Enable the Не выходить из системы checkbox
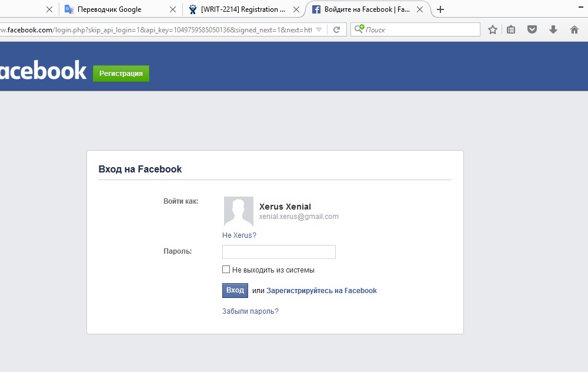Viewport: 588px width, 372px height. (226, 270)
